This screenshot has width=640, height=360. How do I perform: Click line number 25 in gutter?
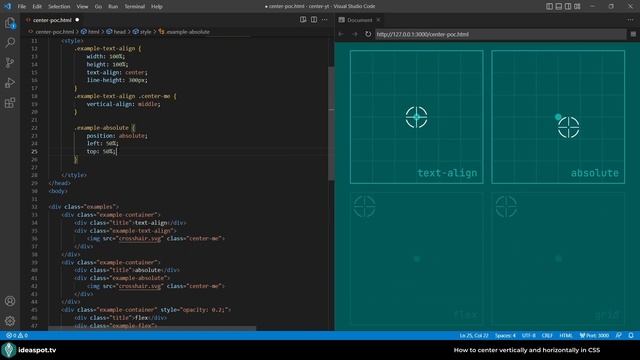click(x=34, y=151)
